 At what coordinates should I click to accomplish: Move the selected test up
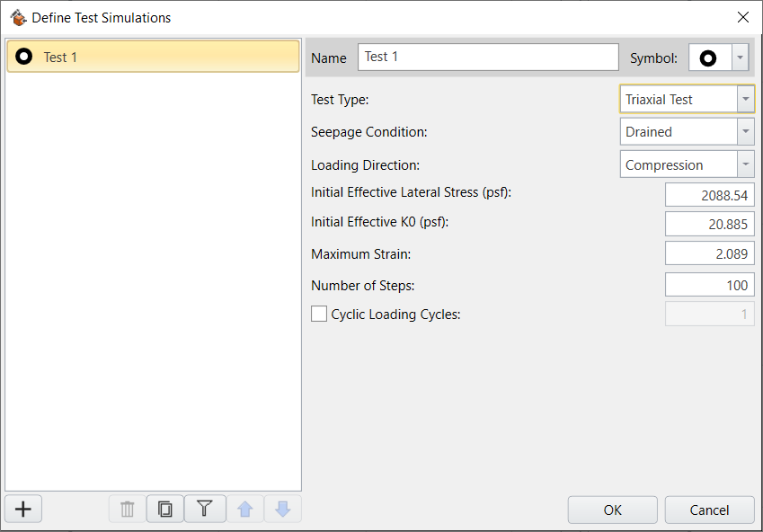coord(244,509)
